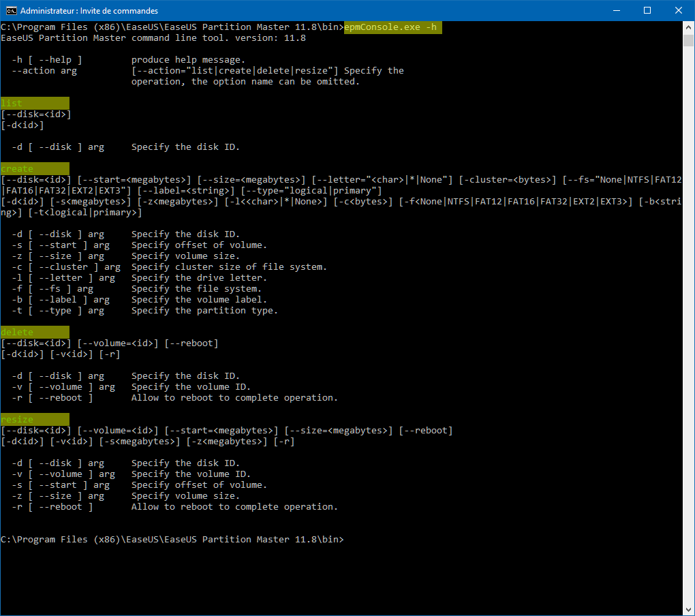Image resolution: width=695 pixels, height=616 pixels.
Task: Click the vertical scrollbar thumb
Action: [x=688, y=40]
